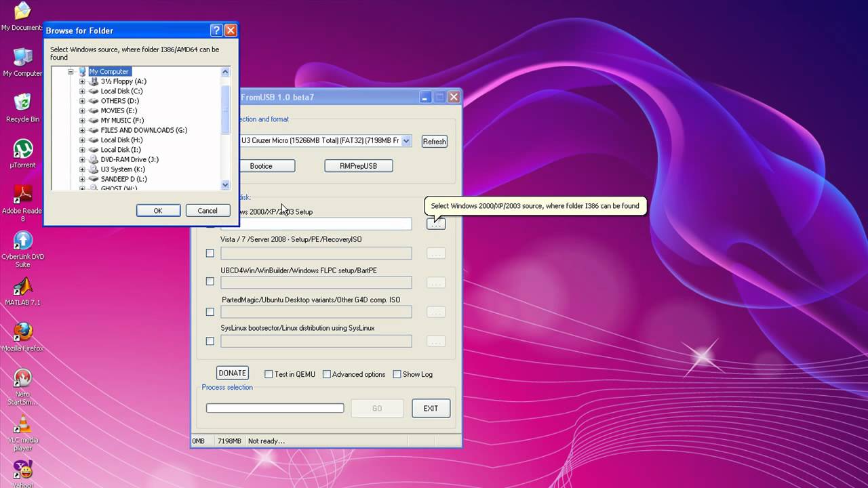Screen dimensions: 868x488
Task: Click the U3 System (K:) disc icon
Action: [x=94, y=169]
